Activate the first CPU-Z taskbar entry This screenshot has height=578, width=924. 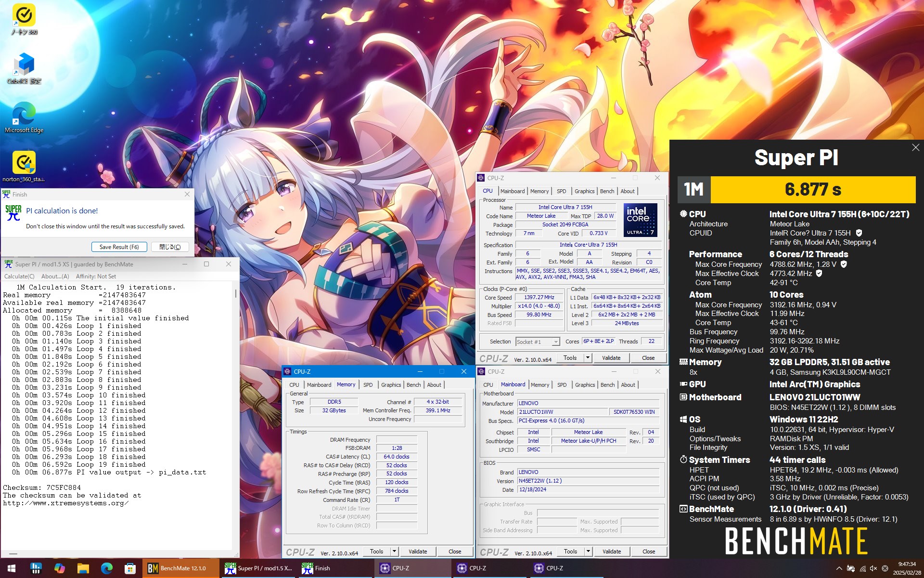[x=413, y=568]
